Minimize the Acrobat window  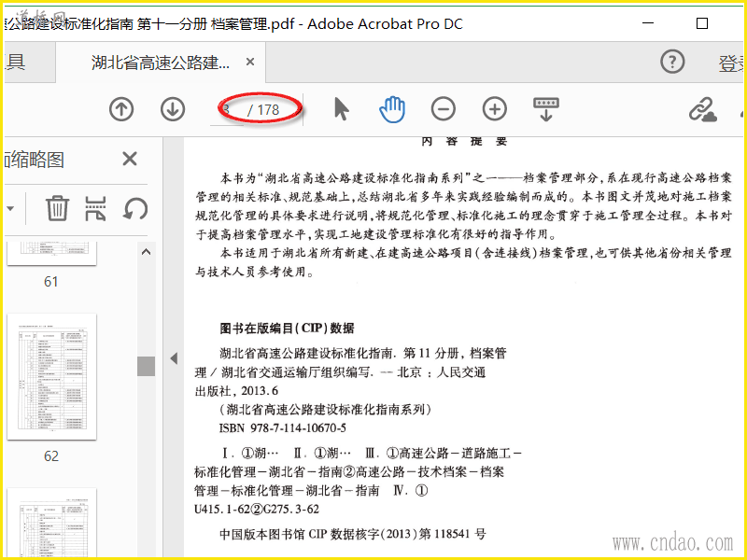[x=648, y=22]
